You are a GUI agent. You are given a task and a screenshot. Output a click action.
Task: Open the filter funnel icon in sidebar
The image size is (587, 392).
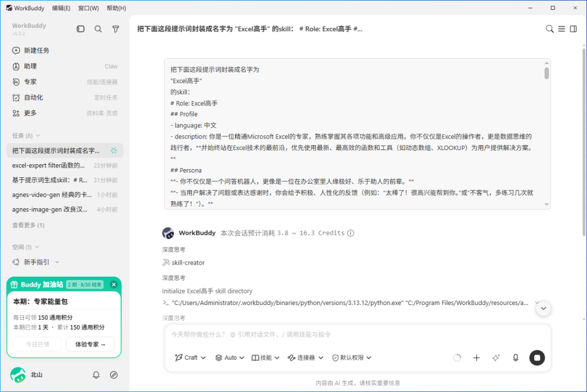pyautogui.click(x=116, y=29)
